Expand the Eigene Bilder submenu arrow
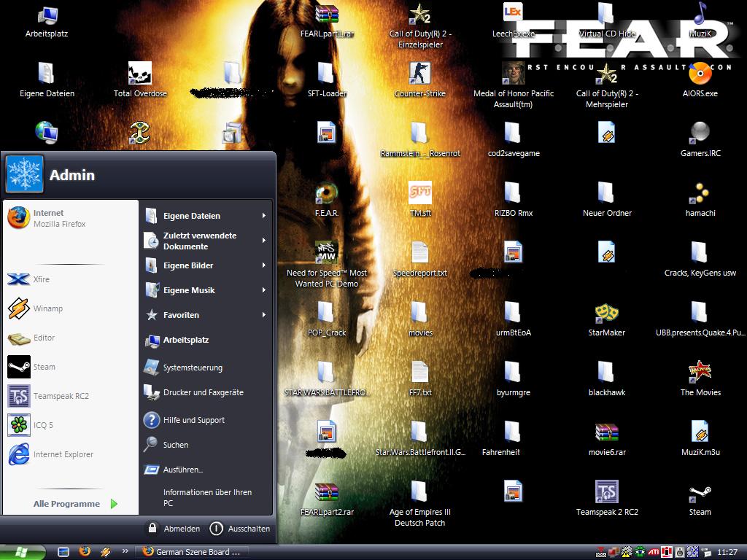Screen dimensions: 747x560 click(x=264, y=265)
